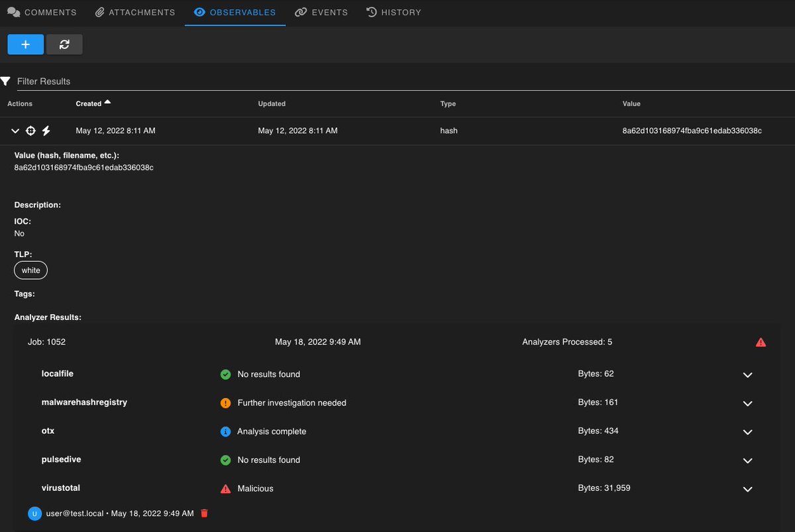Expand localfile analyzer details
Viewport: 795px width, 532px height.
coord(747,375)
